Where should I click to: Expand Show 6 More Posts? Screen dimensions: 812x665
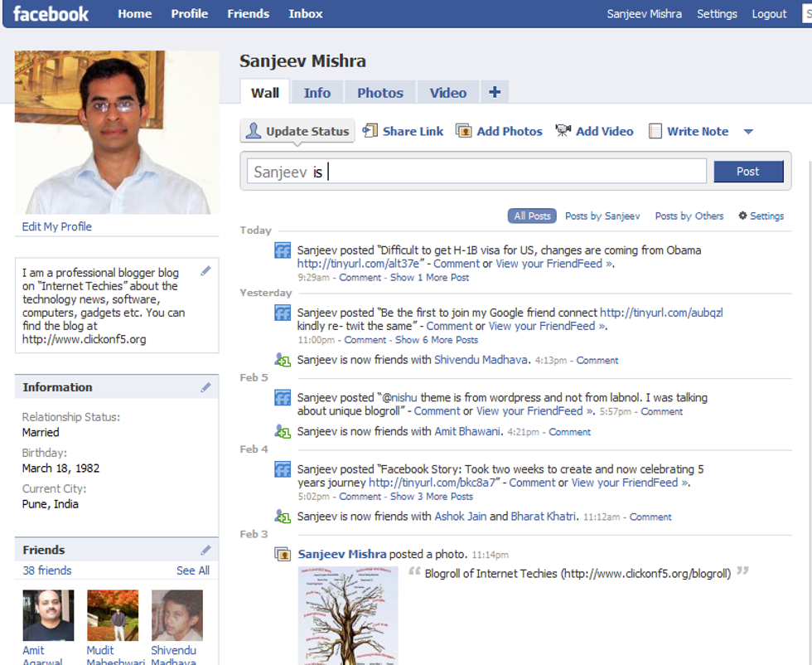[x=437, y=340]
